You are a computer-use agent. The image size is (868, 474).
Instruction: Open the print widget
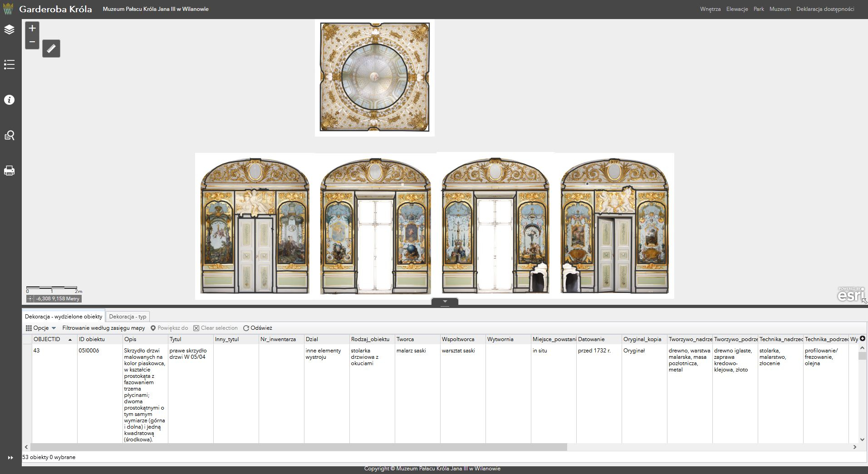tap(10, 171)
